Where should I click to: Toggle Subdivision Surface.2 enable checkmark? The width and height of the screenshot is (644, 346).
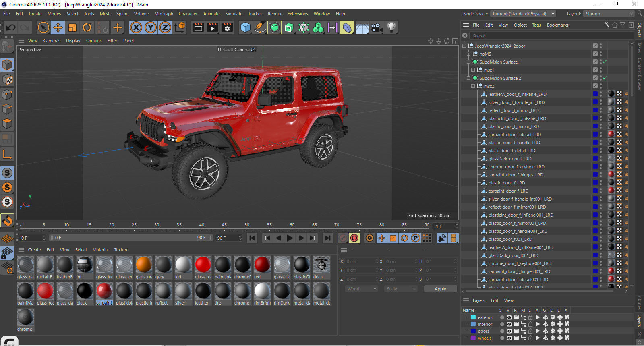[605, 78]
